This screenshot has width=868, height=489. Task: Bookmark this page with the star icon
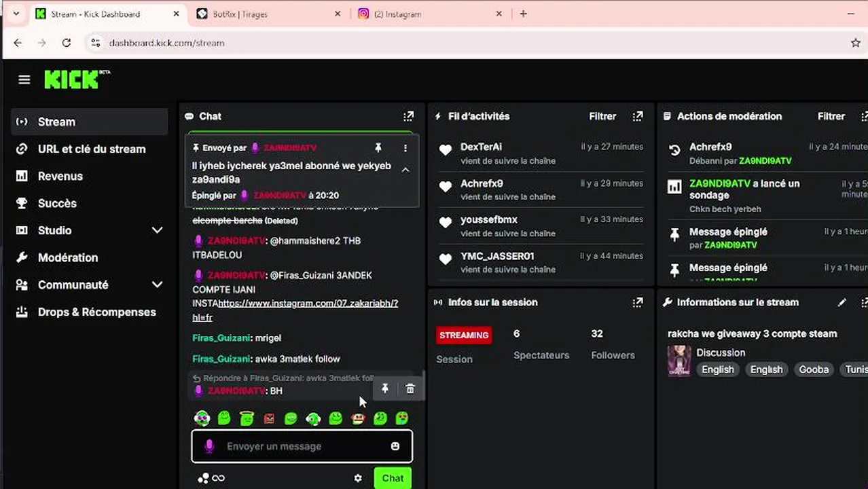856,43
